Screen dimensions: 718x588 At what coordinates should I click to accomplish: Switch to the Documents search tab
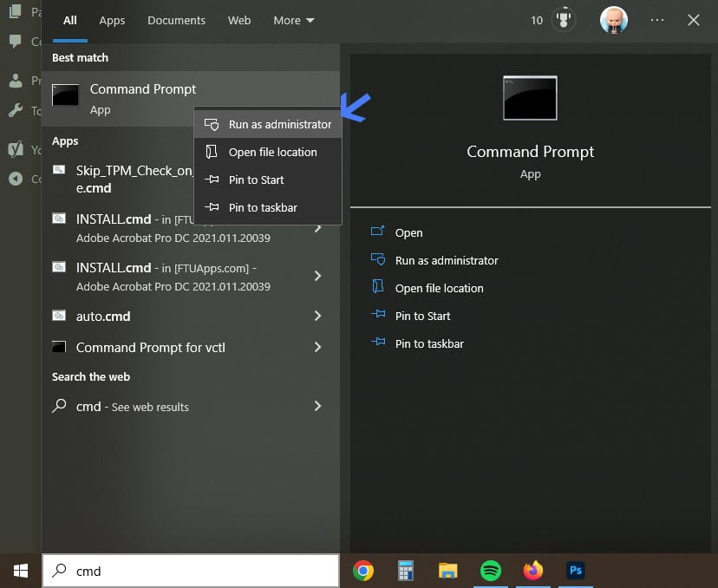pyautogui.click(x=176, y=20)
